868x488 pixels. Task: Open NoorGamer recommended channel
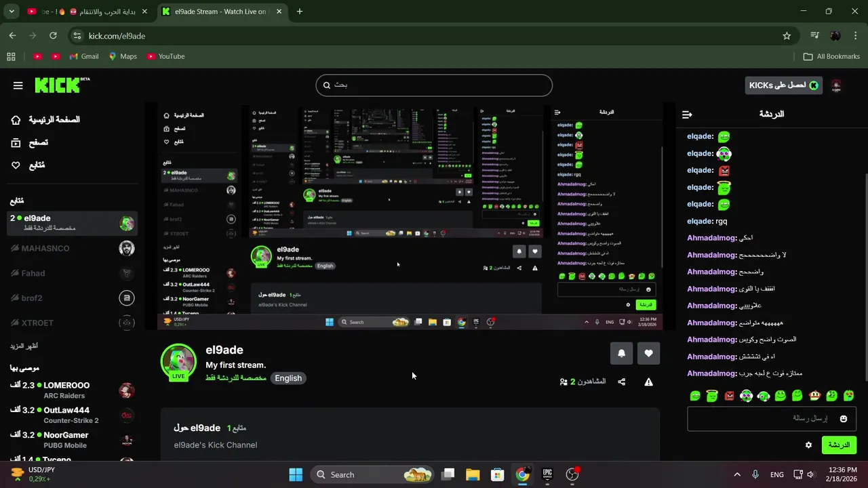pyautogui.click(x=72, y=440)
